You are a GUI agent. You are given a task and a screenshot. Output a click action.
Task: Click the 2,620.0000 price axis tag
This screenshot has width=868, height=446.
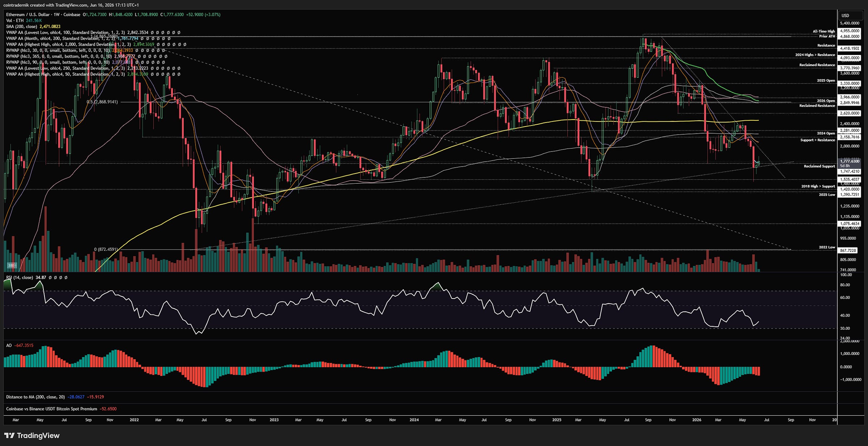(850, 113)
